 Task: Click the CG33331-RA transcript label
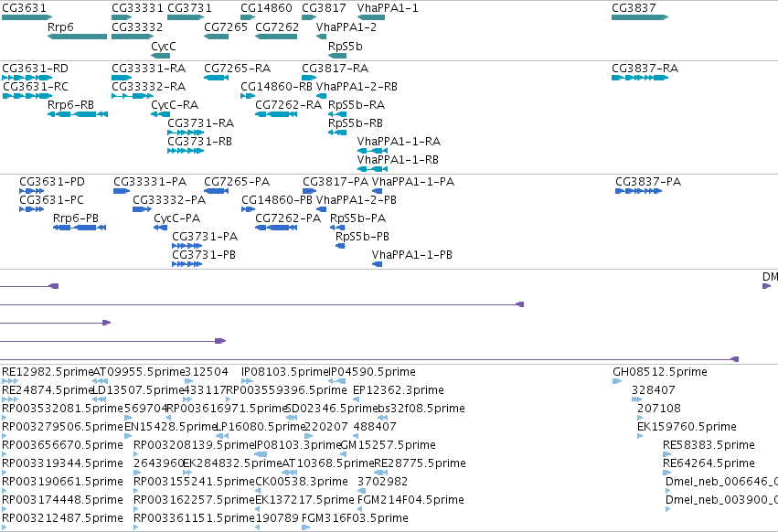click(x=149, y=68)
